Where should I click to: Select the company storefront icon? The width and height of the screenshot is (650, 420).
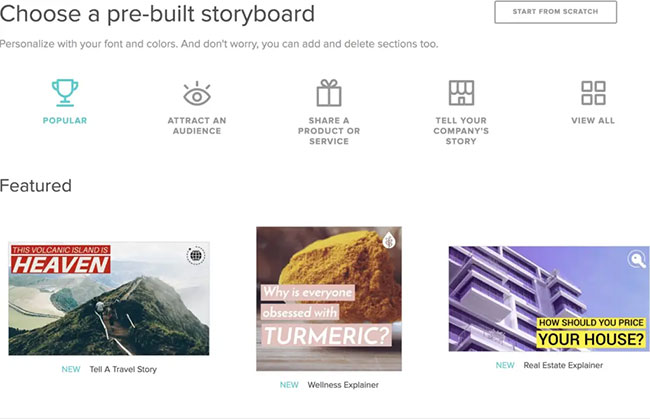pyautogui.click(x=461, y=93)
